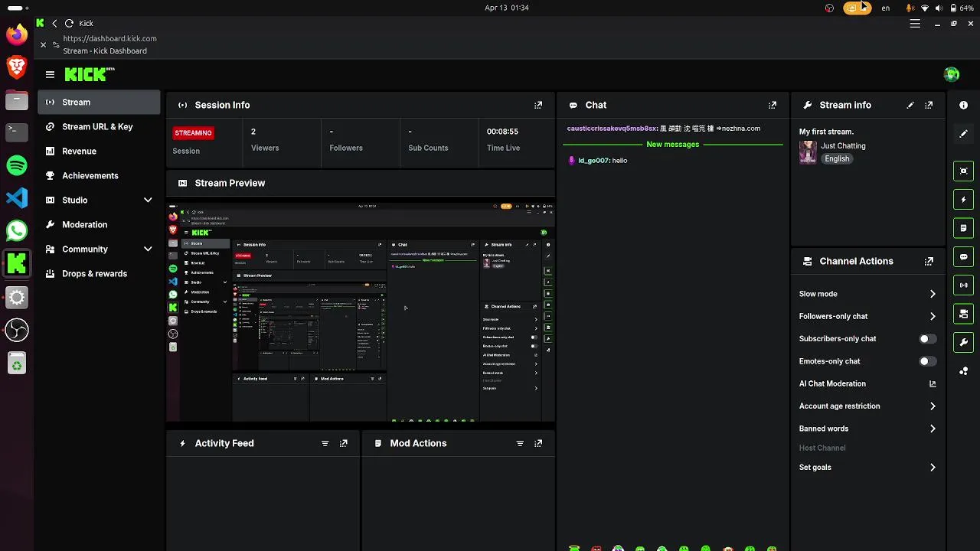This screenshot has height=551, width=980.
Task: Pop out the Session Info panel
Action: pyautogui.click(x=538, y=105)
